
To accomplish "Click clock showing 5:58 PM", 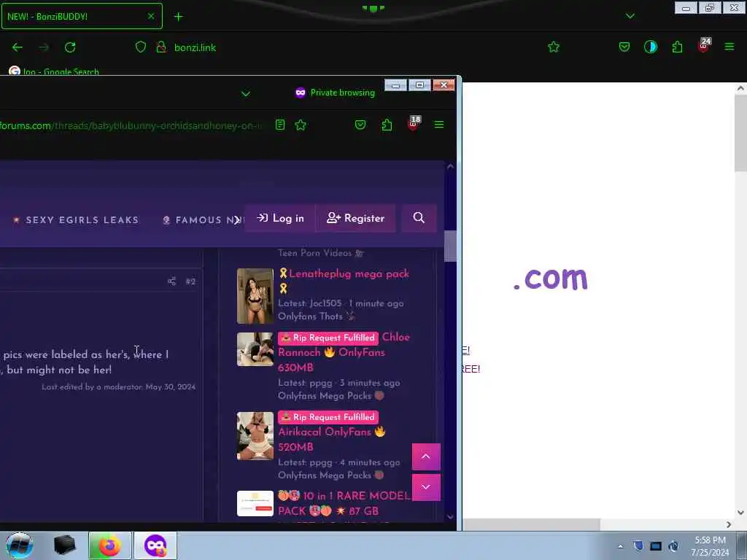I will click(711, 546).
